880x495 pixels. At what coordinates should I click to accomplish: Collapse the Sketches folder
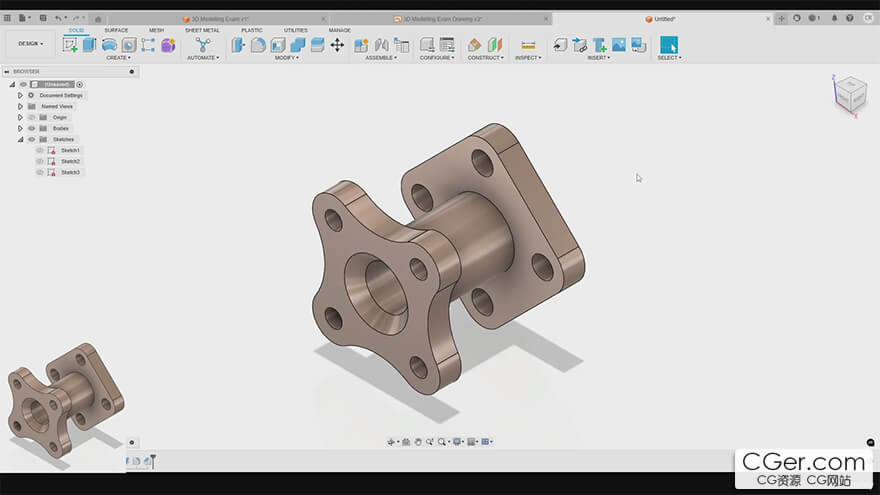tap(20, 139)
